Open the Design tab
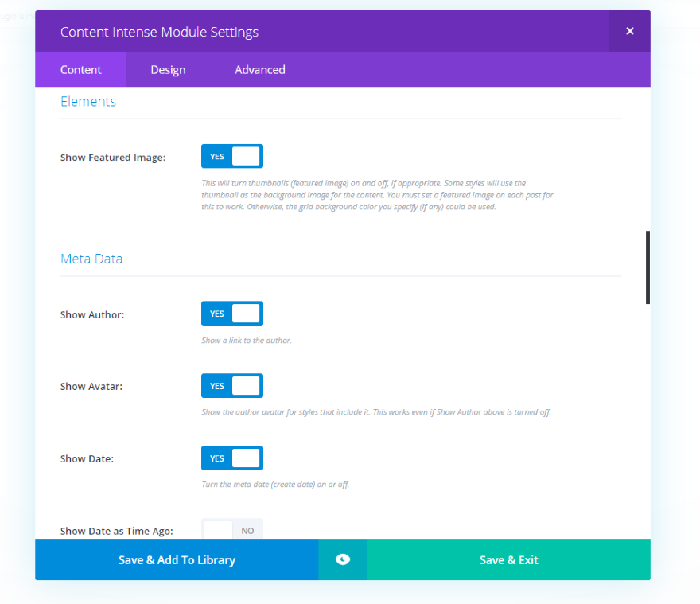Image resolution: width=700 pixels, height=604 pixels. point(168,69)
